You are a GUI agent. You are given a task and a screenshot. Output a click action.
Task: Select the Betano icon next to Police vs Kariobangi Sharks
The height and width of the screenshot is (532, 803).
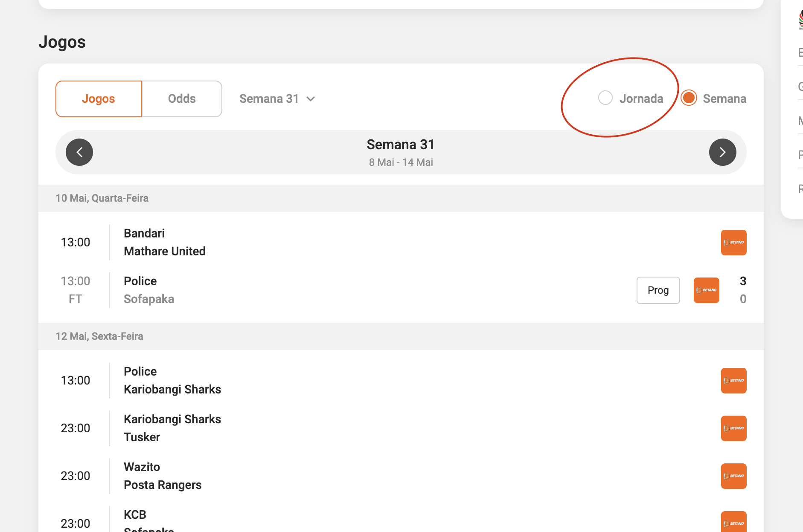coord(733,381)
